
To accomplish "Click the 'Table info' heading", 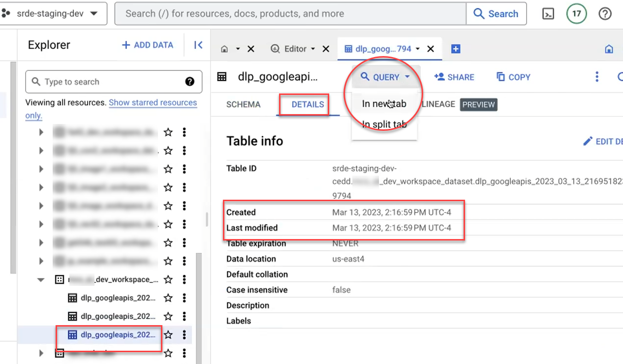I will coord(255,141).
